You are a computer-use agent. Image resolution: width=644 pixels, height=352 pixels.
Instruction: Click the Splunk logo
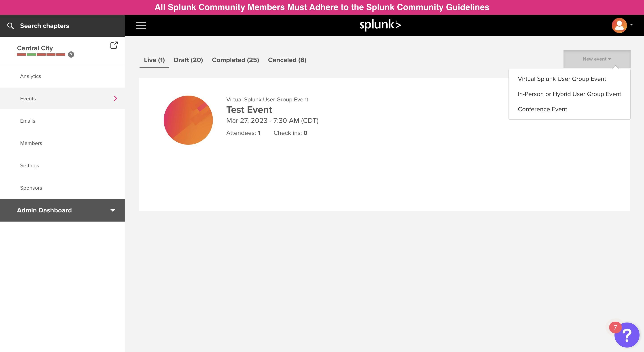pyautogui.click(x=380, y=25)
